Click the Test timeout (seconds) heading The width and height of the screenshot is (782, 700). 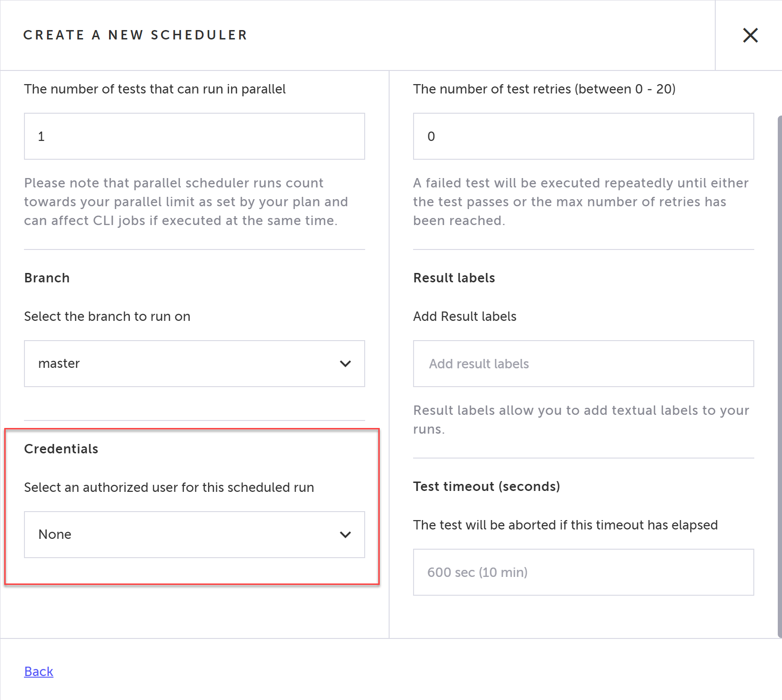(x=486, y=486)
